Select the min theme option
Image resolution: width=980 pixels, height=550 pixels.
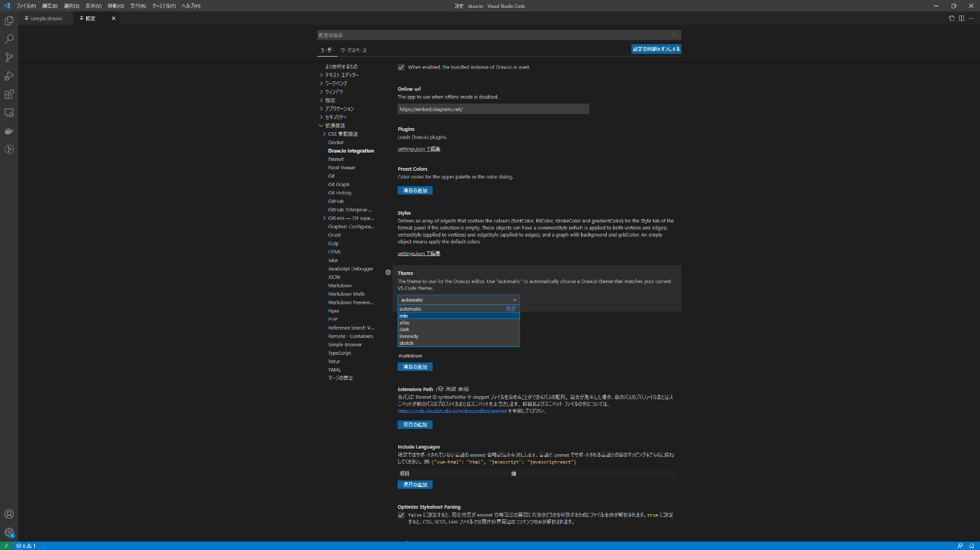(458, 316)
